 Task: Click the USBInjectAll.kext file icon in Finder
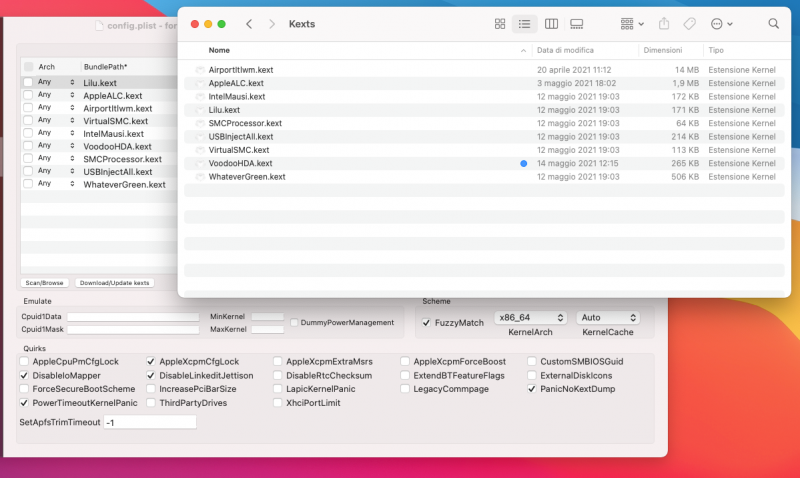coord(200,136)
